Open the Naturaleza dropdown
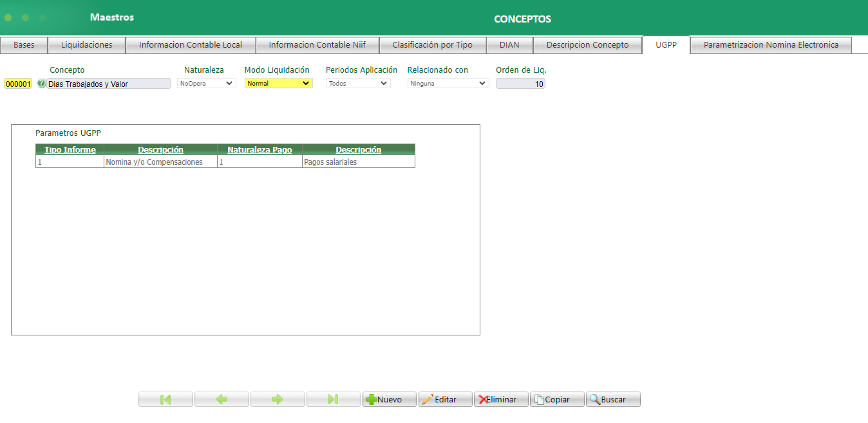 pyautogui.click(x=207, y=83)
